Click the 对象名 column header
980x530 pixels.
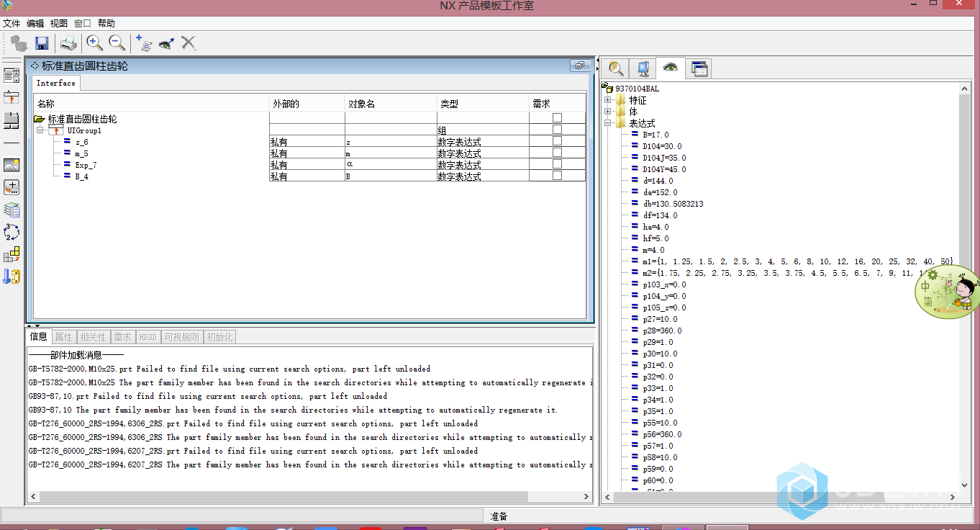point(391,104)
